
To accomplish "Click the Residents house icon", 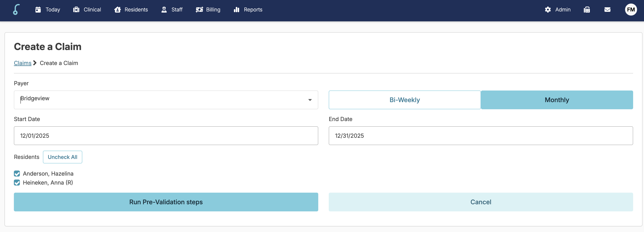I will (118, 10).
